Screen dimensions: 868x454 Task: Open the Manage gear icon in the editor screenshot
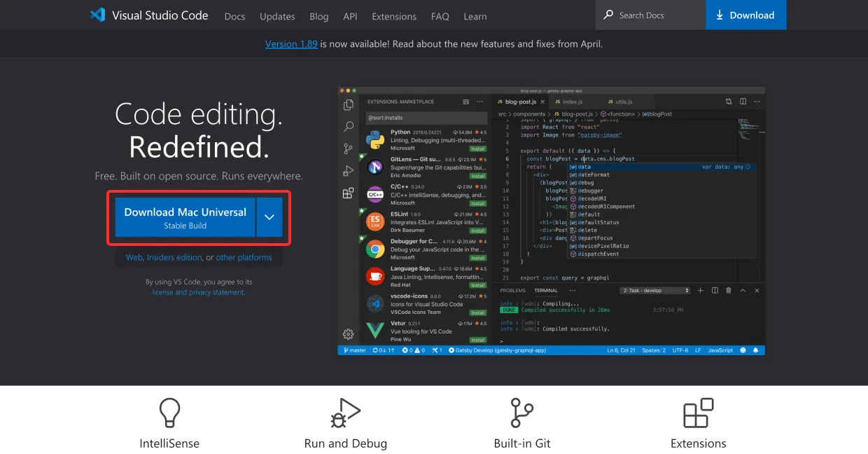(x=348, y=334)
